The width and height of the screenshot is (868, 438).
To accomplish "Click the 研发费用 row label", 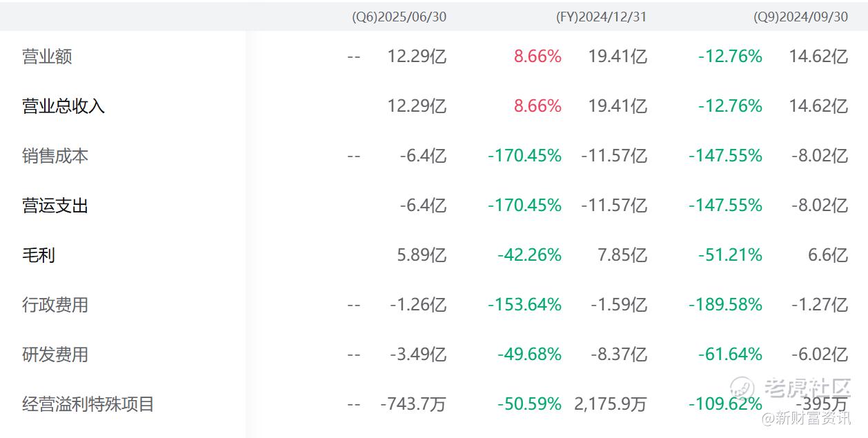I will tap(55, 355).
